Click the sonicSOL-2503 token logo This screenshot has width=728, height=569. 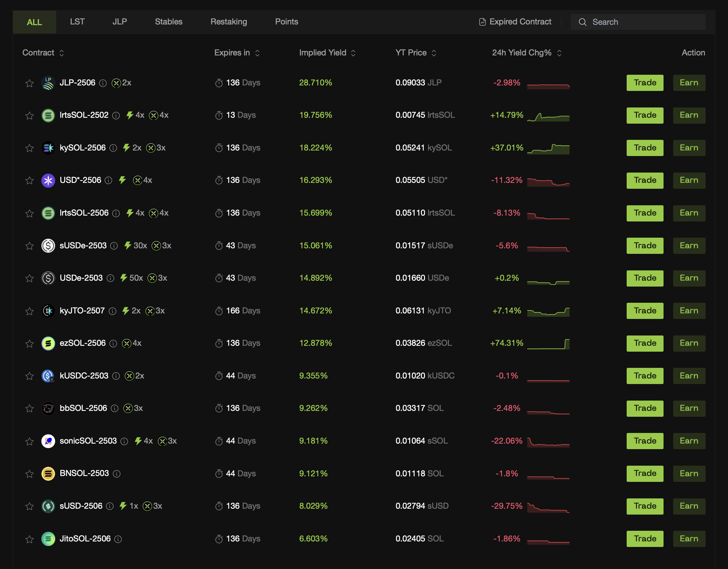[48, 441]
